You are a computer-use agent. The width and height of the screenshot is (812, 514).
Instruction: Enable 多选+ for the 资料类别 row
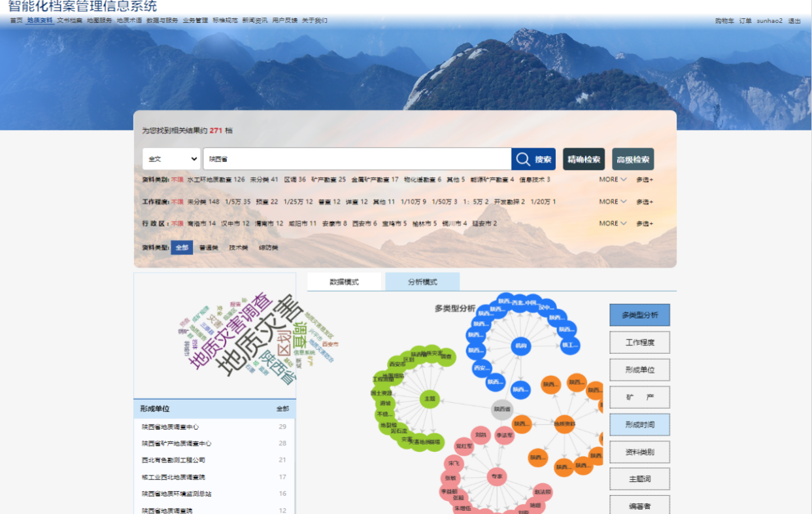(x=645, y=179)
